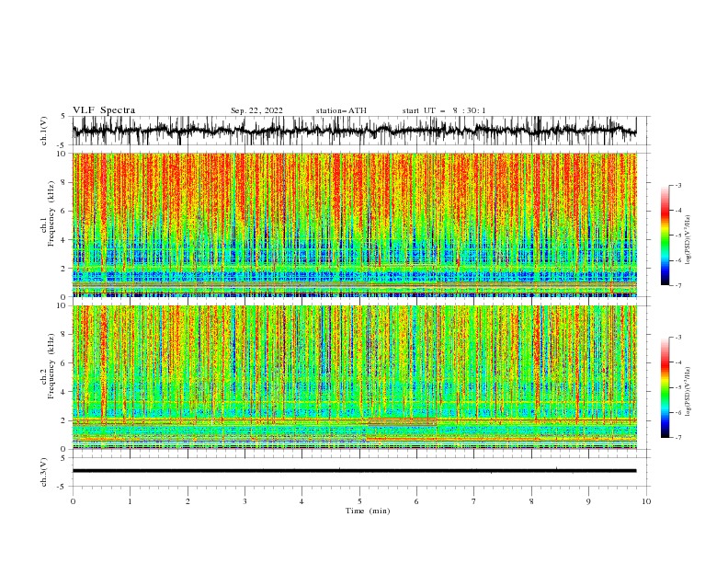Click the "-5" label on the ch.1 colorbar
Screen dimensions: 728x563
678,236
